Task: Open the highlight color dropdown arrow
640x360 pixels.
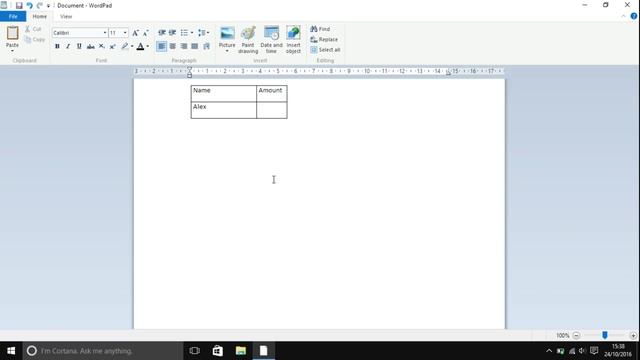Action: pyautogui.click(x=132, y=47)
